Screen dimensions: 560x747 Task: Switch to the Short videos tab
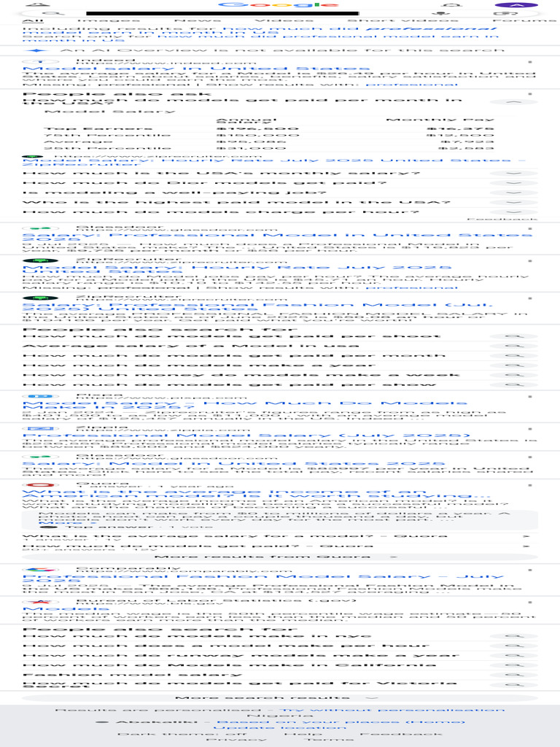point(402,20)
